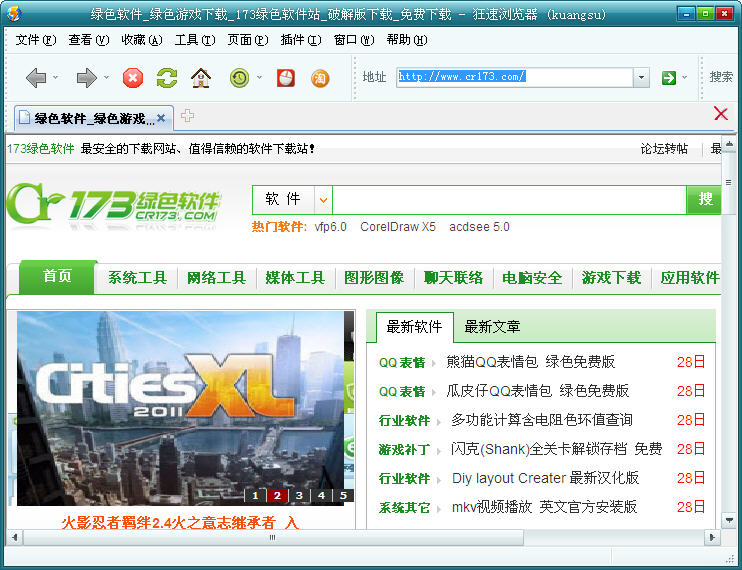Open the 窗口(W) menu
Viewport: 742px width, 570px height.
[354, 40]
